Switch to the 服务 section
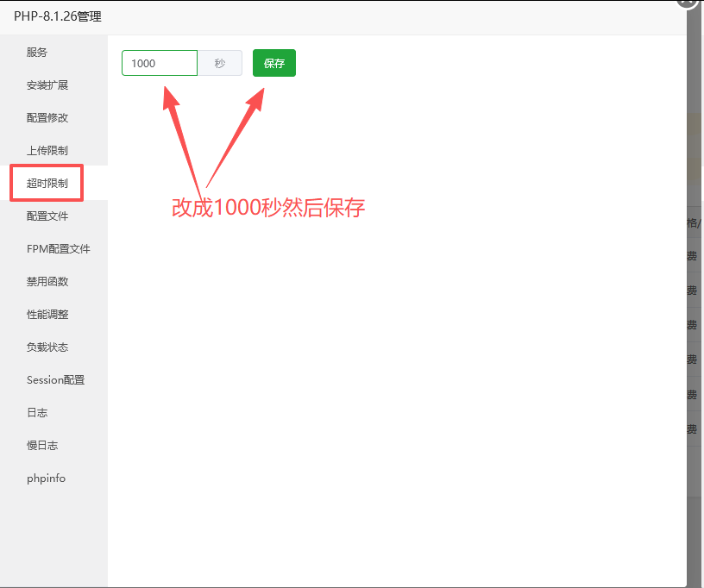The height and width of the screenshot is (588, 704). pos(36,52)
